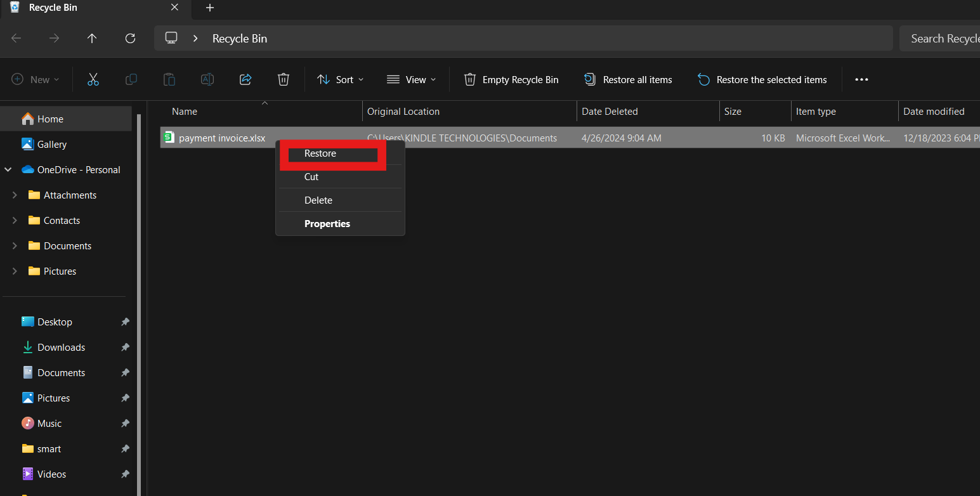980x496 pixels.
Task: Click the 4/26/2024 9:04 AM date cell
Action: pyautogui.click(x=622, y=138)
